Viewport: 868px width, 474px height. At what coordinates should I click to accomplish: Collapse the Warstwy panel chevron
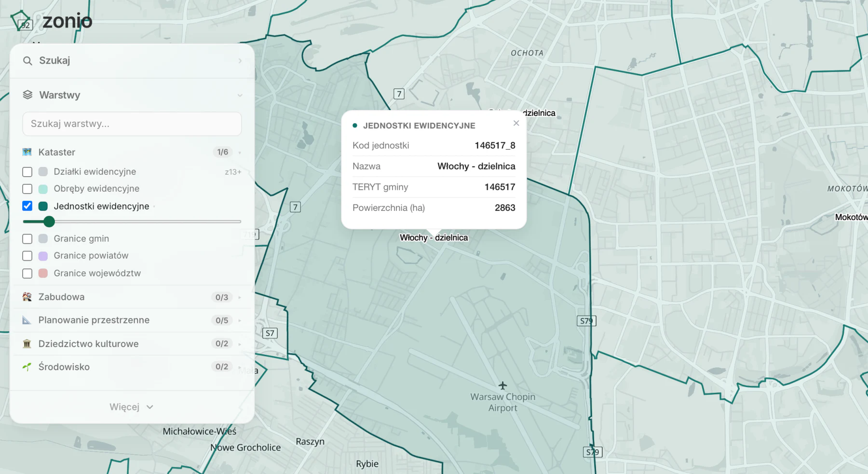click(x=240, y=95)
